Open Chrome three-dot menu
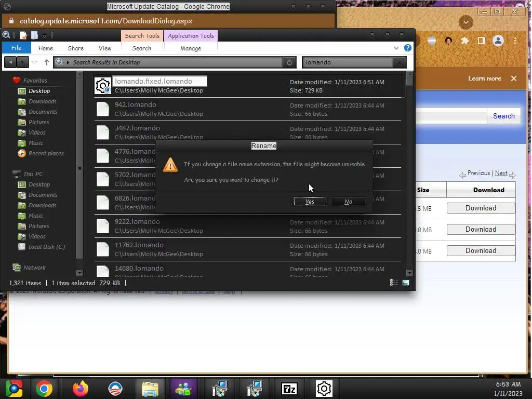The width and height of the screenshot is (532, 399). coord(515,41)
